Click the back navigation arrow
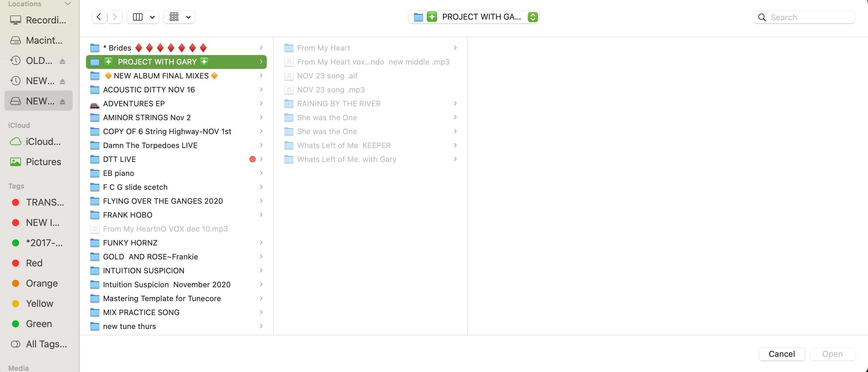Screen dimensions: 868x372 (x=99, y=17)
